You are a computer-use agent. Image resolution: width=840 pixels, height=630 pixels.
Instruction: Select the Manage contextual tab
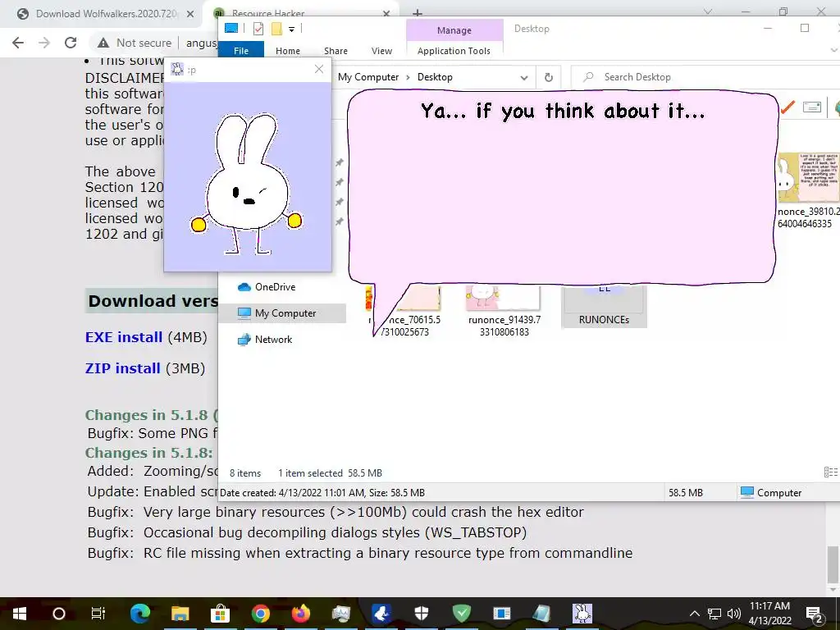coord(454,30)
